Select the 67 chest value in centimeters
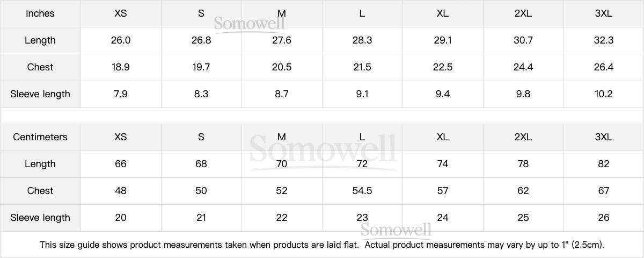This screenshot has width=644, height=258. [x=603, y=191]
